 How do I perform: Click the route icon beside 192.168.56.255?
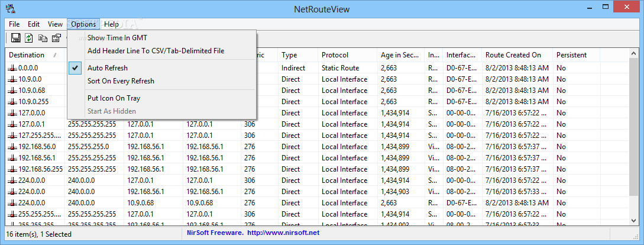pos(13,169)
